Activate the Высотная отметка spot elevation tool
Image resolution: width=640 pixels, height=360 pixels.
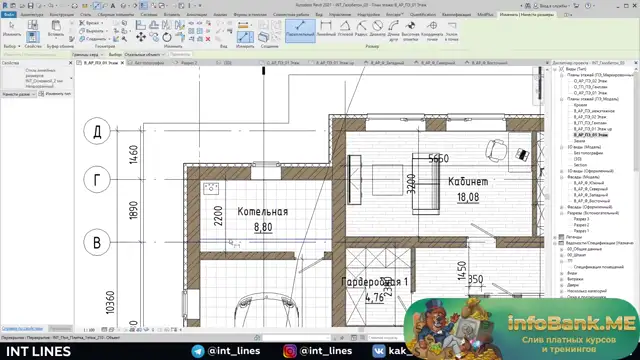[x=411, y=31]
